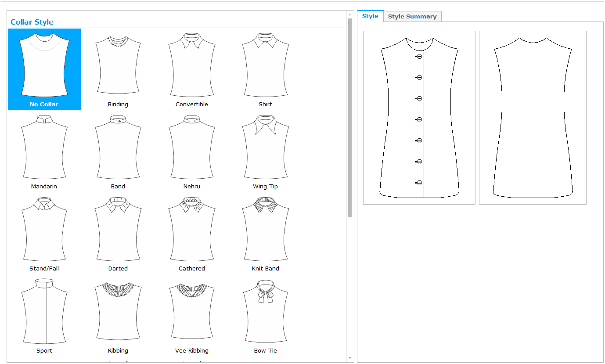Screen dimensions: 605x364
Task: Pick the Gathered collar style
Action: pyautogui.click(x=191, y=233)
